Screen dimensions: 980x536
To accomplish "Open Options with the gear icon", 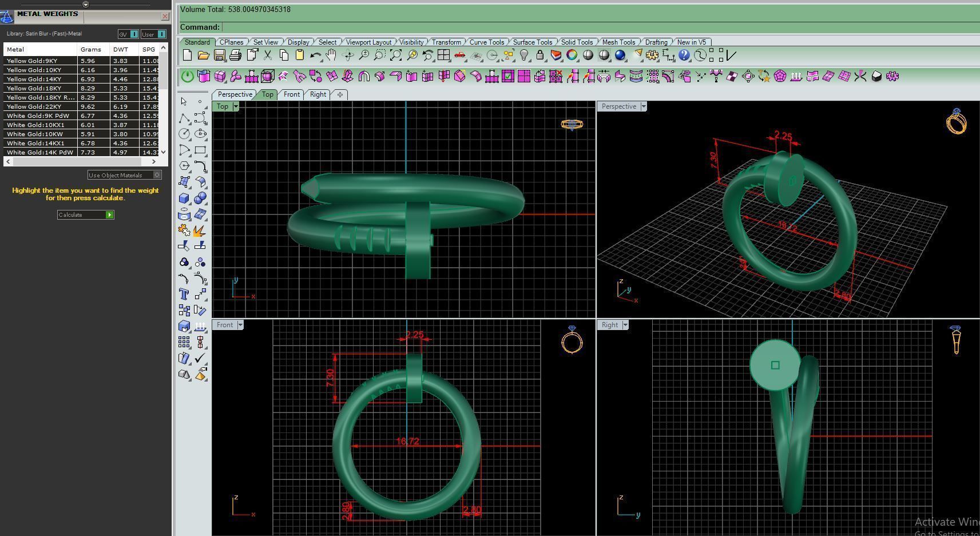I will tap(652, 55).
